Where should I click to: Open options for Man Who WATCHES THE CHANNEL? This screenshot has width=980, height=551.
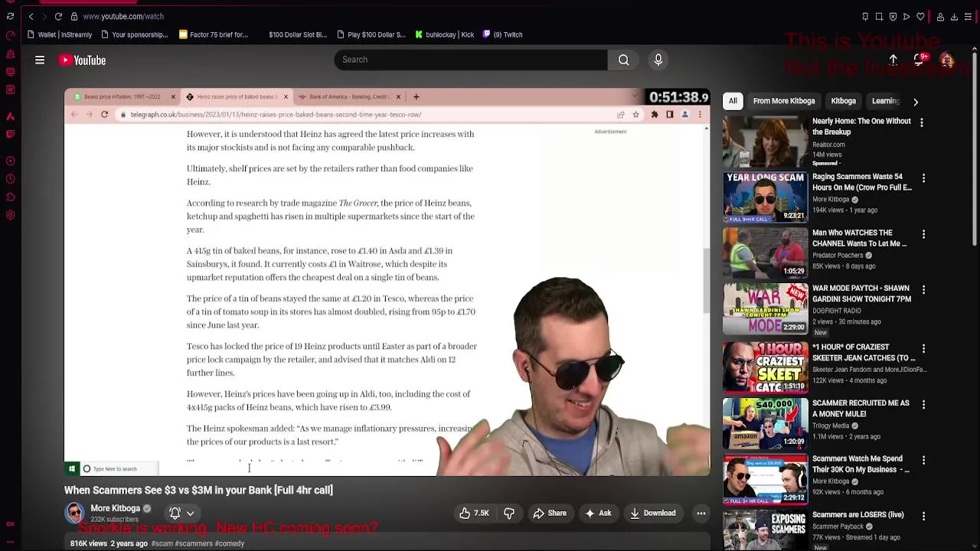(923, 234)
